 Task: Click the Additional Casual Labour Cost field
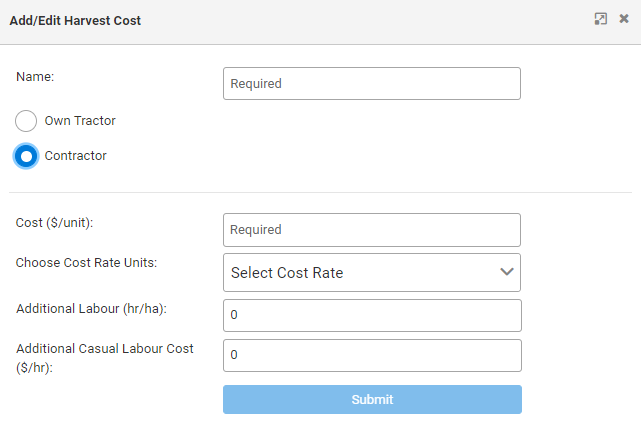[371, 355]
